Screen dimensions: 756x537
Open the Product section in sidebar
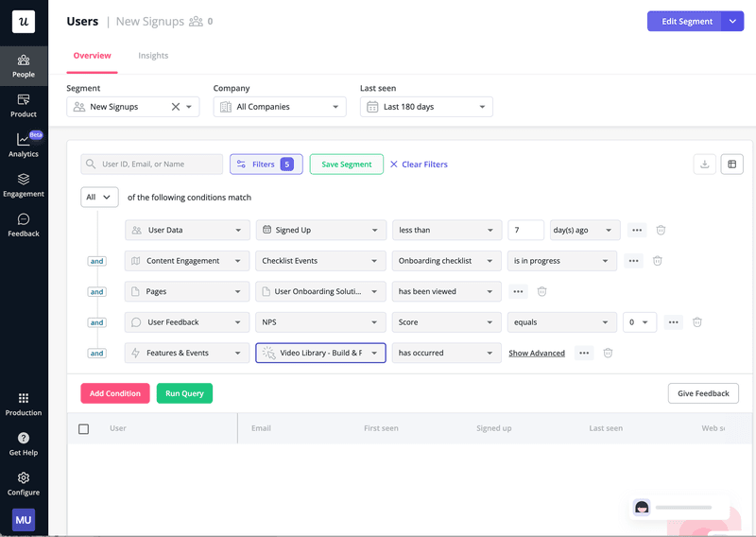(24, 105)
